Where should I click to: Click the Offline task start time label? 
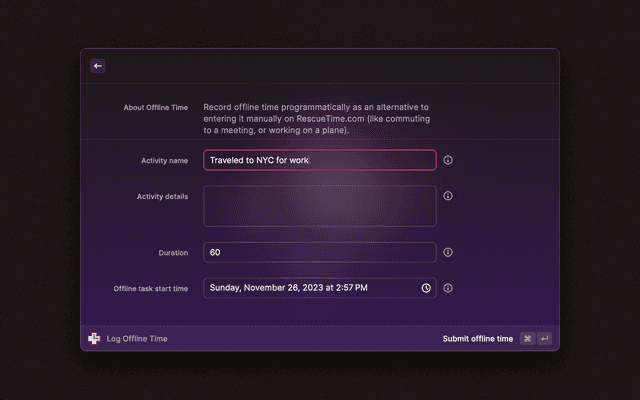tap(150, 288)
